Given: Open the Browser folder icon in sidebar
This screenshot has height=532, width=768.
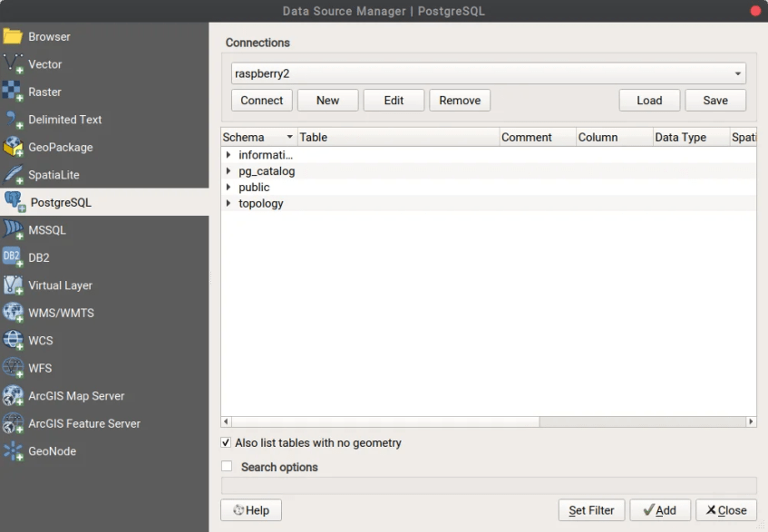Looking at the screenshot, I should 13,37.
